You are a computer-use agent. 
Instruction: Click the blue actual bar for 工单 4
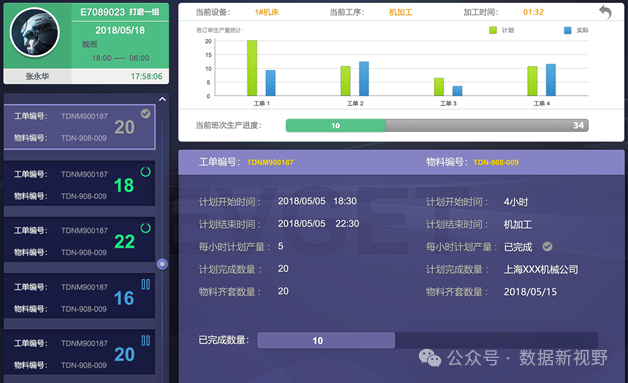(551, 80)
